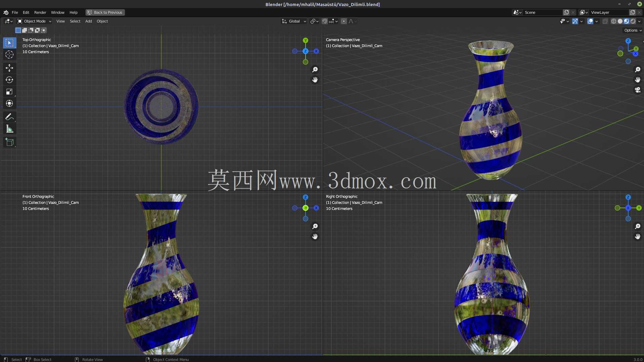This screenshot has height=362, width=644.
Task: Choose the Move tool
Action: tap(9, 68)
